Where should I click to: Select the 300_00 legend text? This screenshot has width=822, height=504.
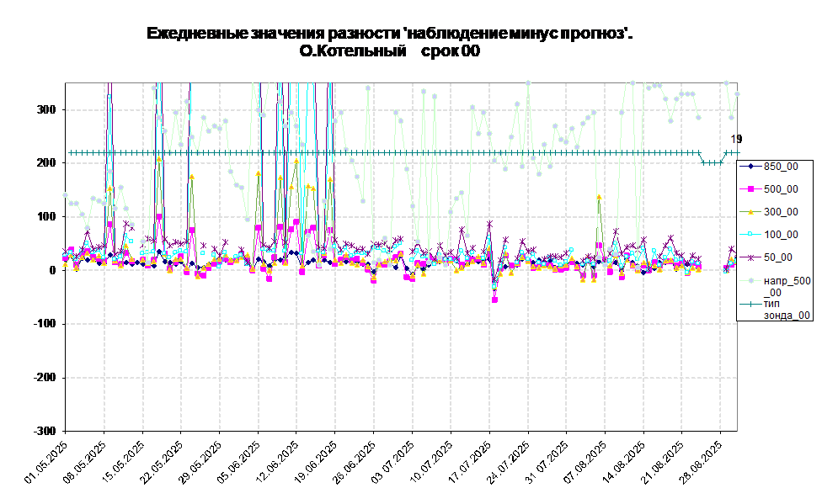781,212
